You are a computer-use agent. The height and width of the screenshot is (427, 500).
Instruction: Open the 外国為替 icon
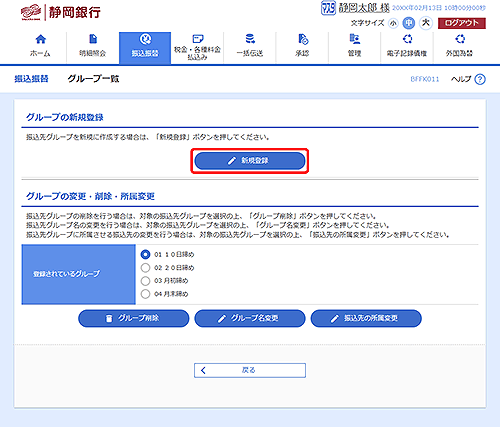point(460,39)
